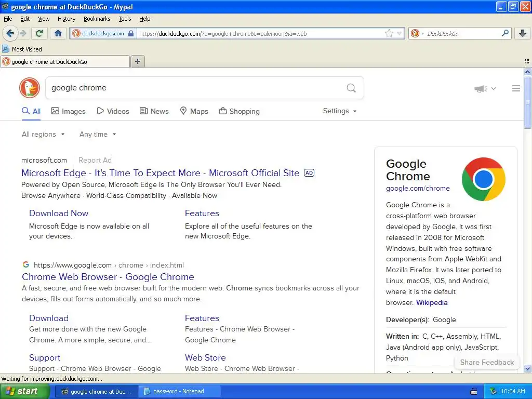Open the History menu
532x399 pixels.
pyautogui.click(x=66, y=19)
